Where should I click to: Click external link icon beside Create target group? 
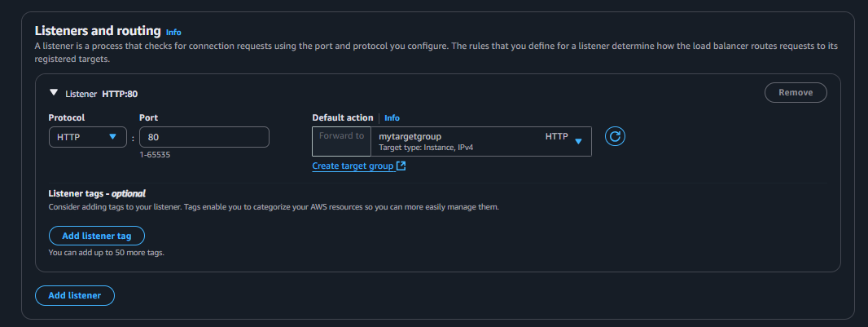[x=401, y=166]
